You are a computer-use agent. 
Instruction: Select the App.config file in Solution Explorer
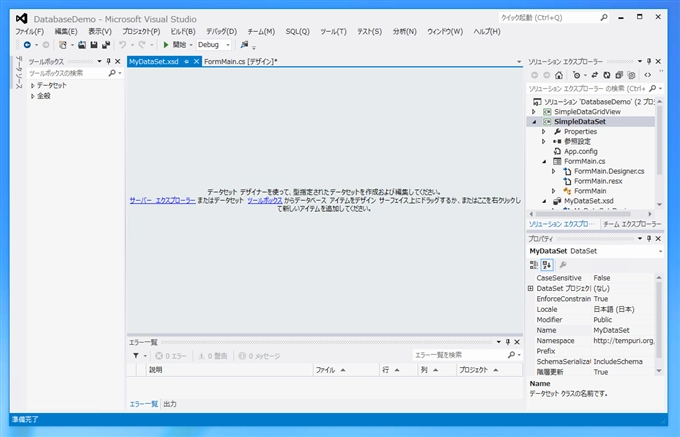[x=580, y=152]
